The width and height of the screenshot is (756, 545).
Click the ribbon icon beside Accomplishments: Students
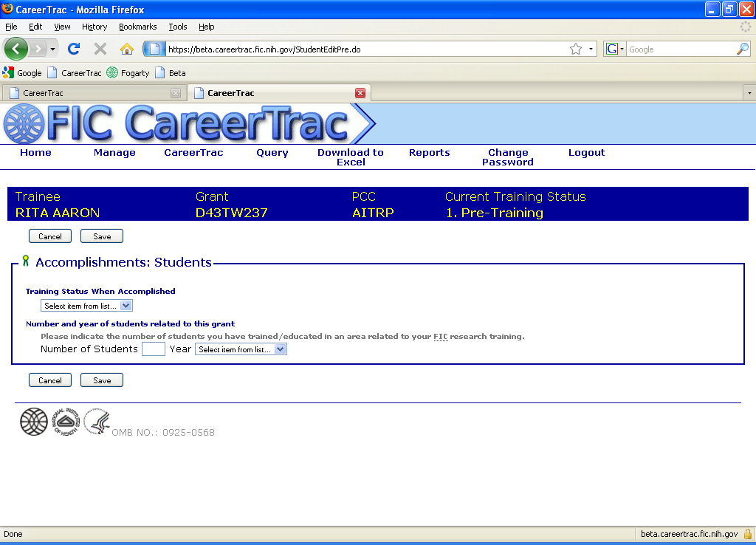[x=26, y=261]
